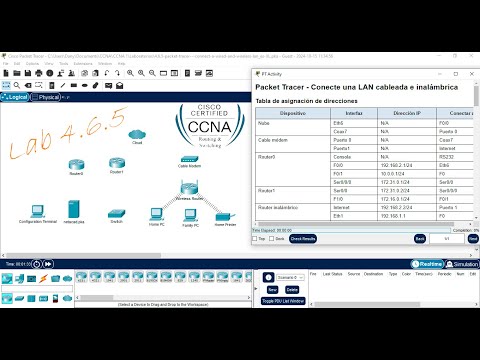The image size is (480, 360).
Task: Click the Add Complex PDU open envelope icon
Action: click(119, 86)
